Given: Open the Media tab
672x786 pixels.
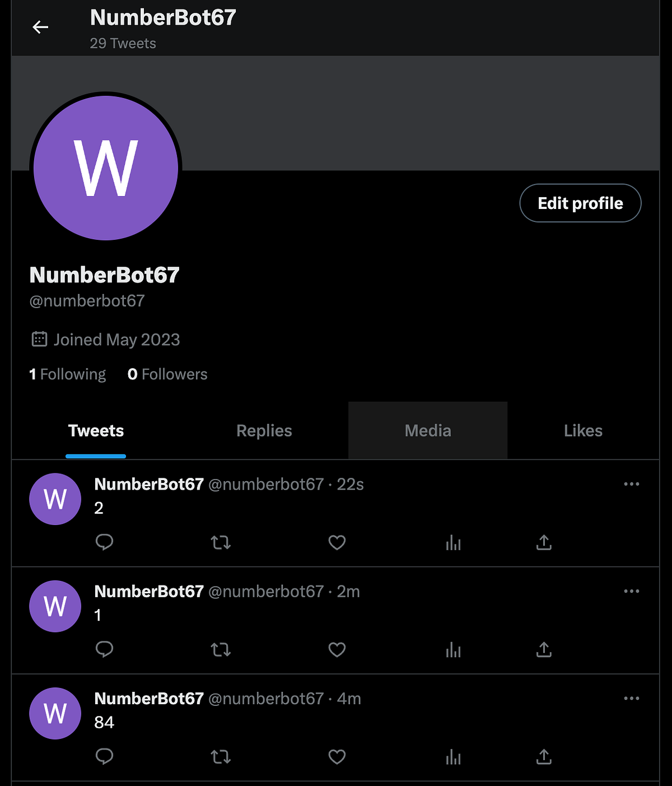Looking at the screenshot, I should [428, 430].
